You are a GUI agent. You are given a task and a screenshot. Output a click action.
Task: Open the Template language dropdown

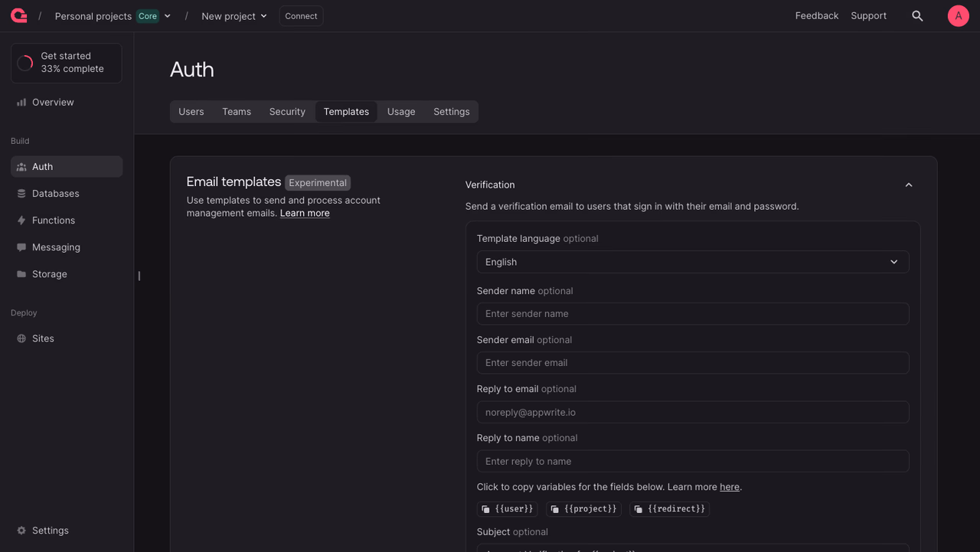(693, 262)
